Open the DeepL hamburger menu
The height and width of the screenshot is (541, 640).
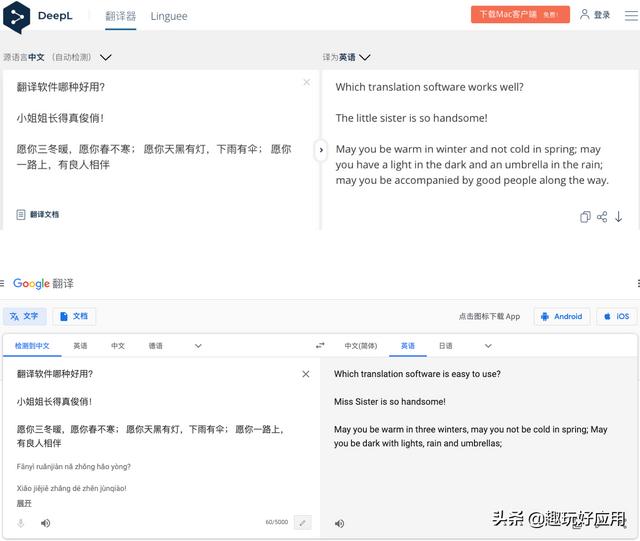631,16
